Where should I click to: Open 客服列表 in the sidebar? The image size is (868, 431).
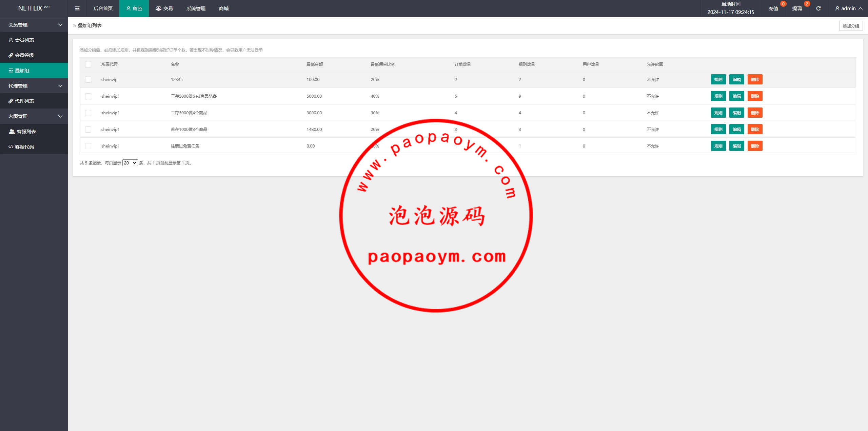(x=34, y=132)
